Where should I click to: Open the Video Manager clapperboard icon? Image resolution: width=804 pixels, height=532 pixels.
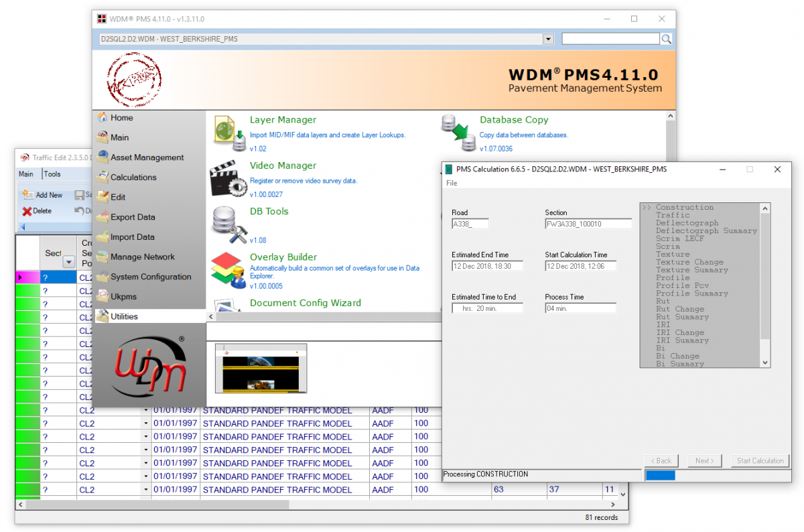tap(229, 178)
